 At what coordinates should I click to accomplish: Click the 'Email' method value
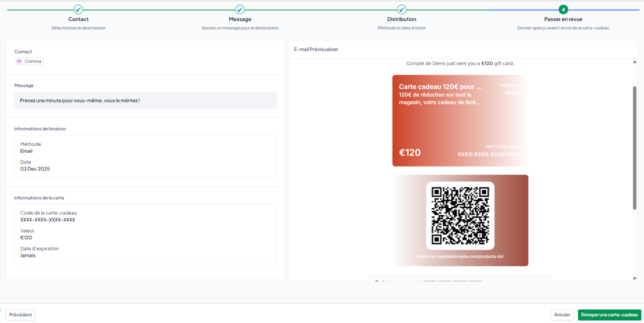point(26,151)
